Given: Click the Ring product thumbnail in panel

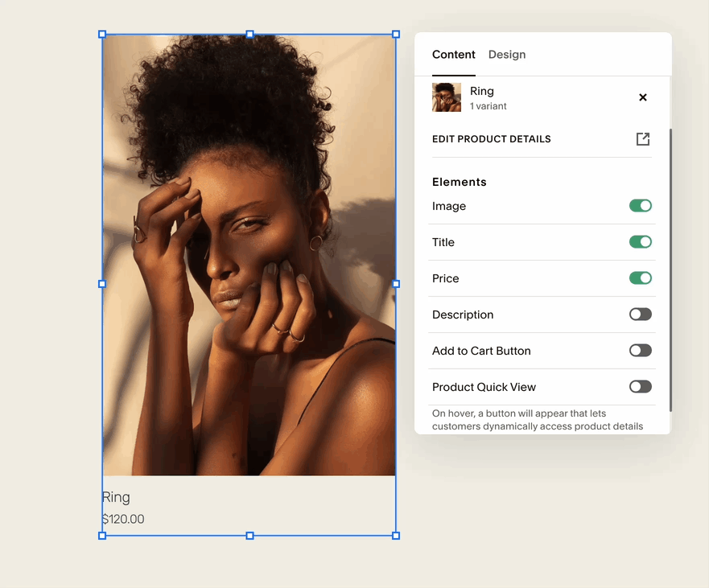Looking at the screenshot, I should [447, 97].
